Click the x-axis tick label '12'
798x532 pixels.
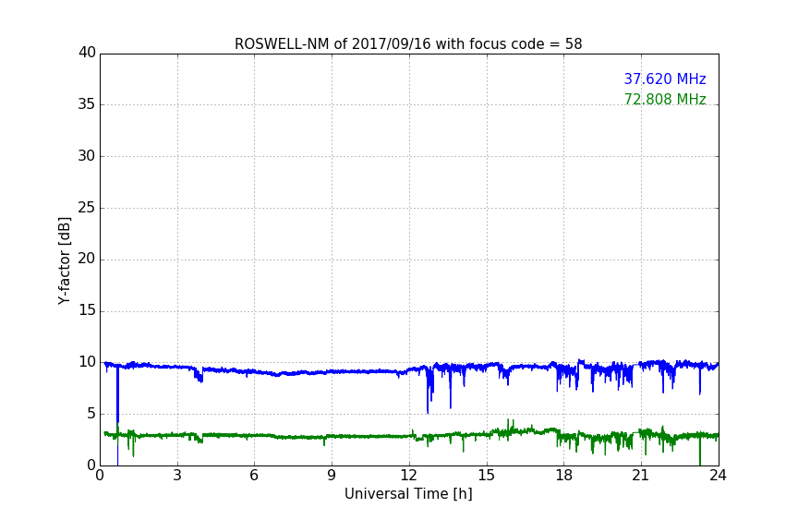pos(408,476)
